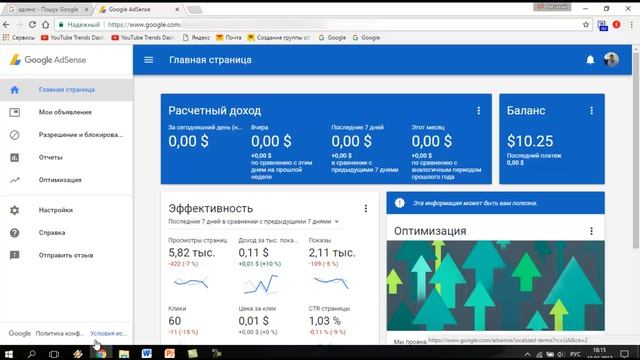This screenshot has height=360, width=640.
Task: Open Word from the taskbar
Action: point(147,353)
